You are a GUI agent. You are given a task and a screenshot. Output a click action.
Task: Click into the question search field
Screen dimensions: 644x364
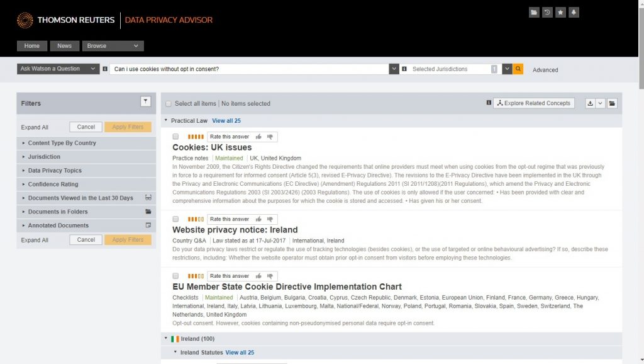pos(250,69)
